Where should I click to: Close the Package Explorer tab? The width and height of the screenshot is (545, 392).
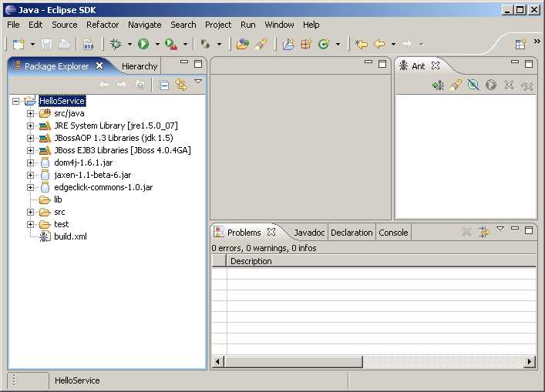tap(99, 65)
